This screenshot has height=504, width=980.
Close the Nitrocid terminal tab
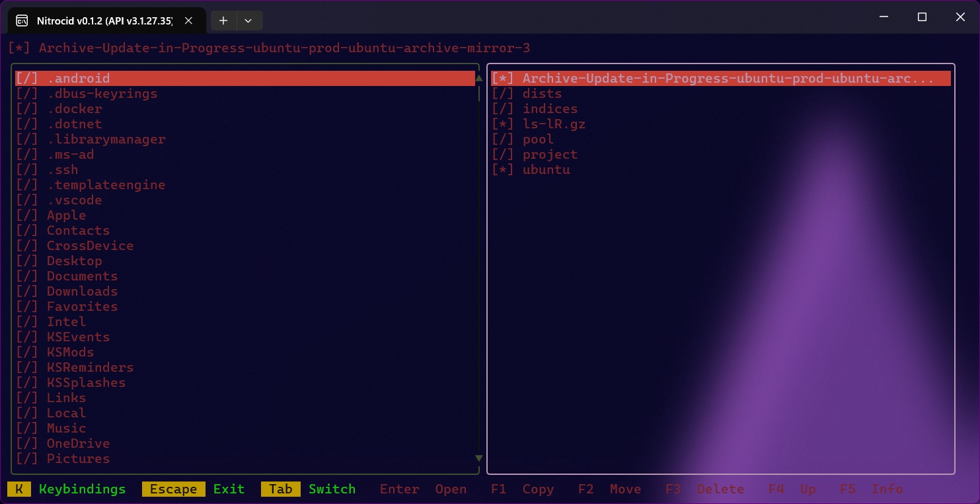[188, 21]
